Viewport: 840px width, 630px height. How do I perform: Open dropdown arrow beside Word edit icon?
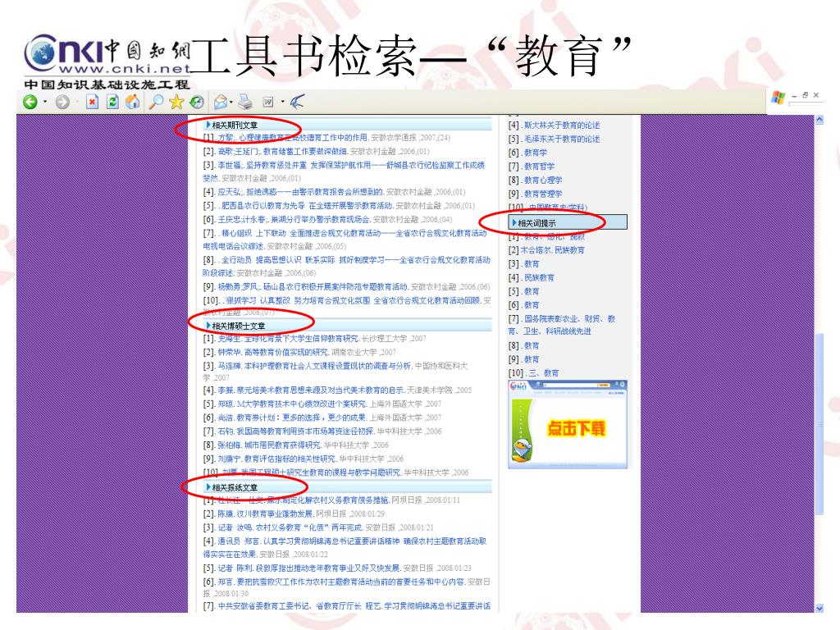click(x=282, y=102)
